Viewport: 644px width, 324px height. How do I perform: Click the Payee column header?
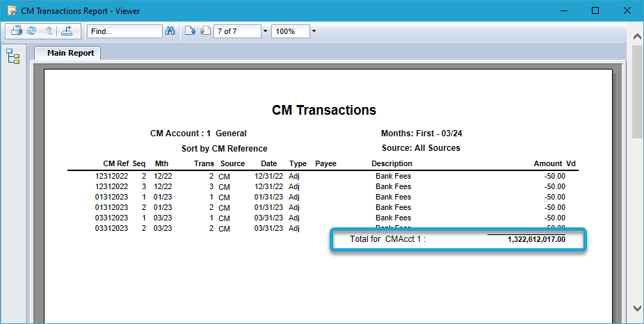click(325, 163)
